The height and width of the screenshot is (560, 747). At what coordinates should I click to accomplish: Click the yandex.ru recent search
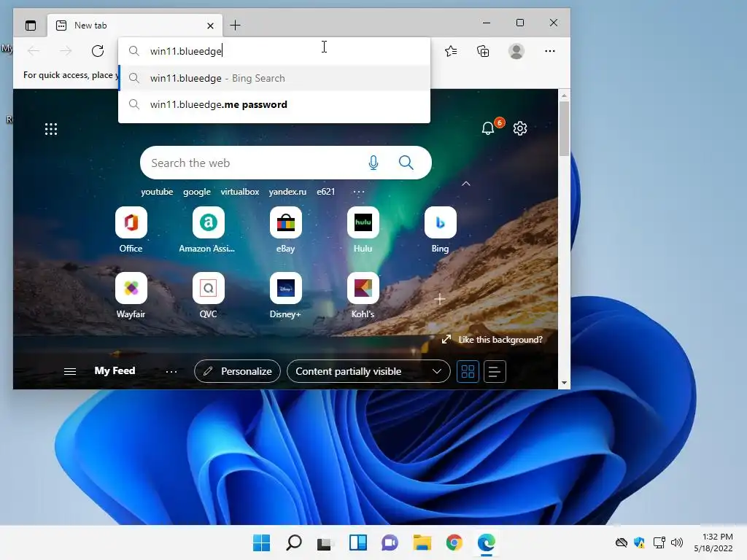(x=287, y=192)
